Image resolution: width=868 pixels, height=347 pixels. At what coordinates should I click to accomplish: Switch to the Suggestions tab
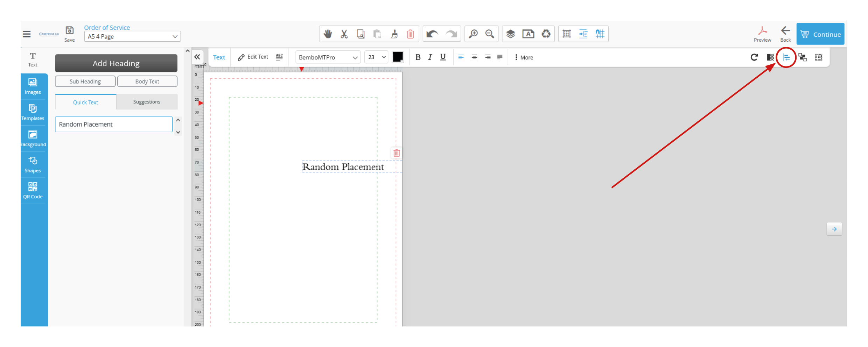[x=147, y=102]
